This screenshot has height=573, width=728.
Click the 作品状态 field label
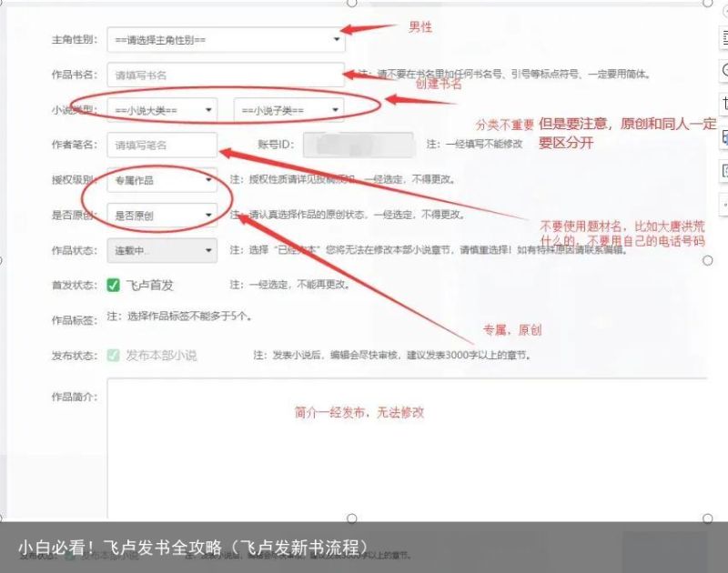(75, 250)
